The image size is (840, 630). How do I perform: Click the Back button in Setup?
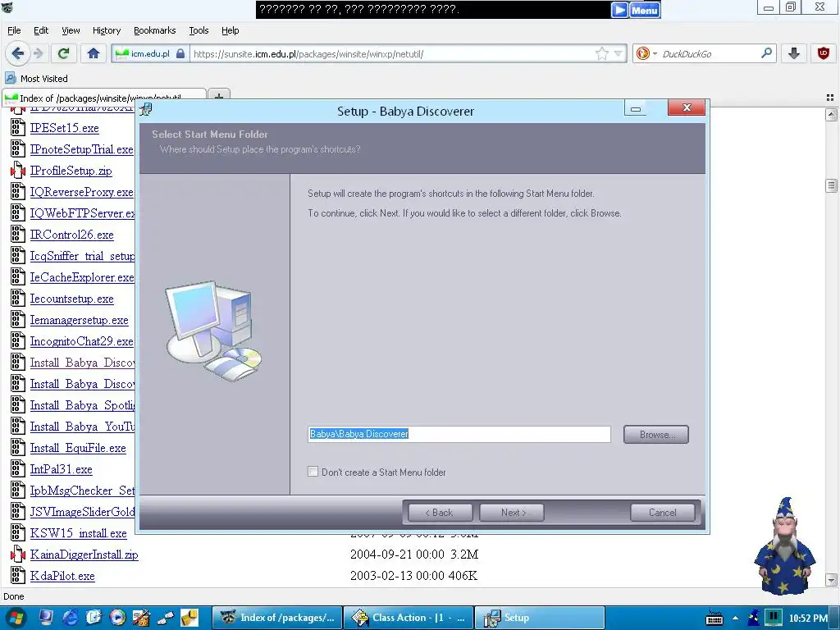pyautogui.click(x=441, y=513)
